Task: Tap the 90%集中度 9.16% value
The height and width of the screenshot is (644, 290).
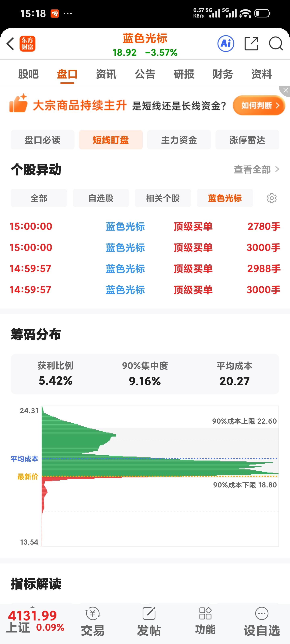Action: tap(145, 381)
